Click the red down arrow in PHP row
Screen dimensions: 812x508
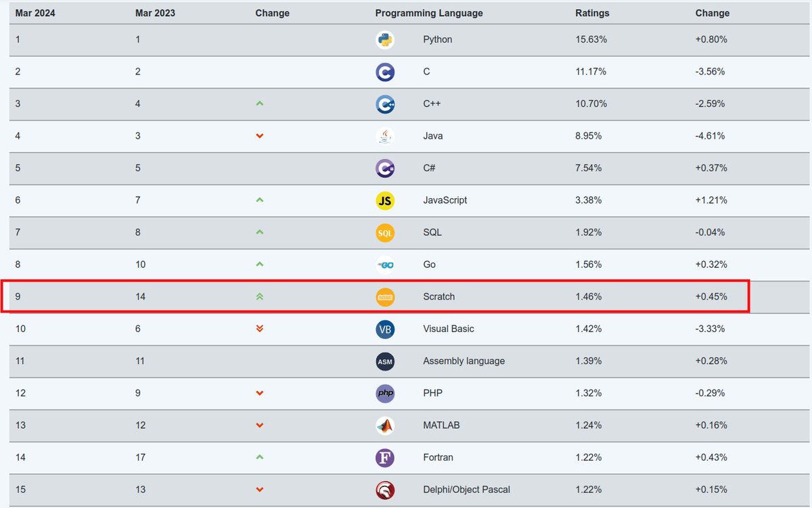[x=260, y=393]
